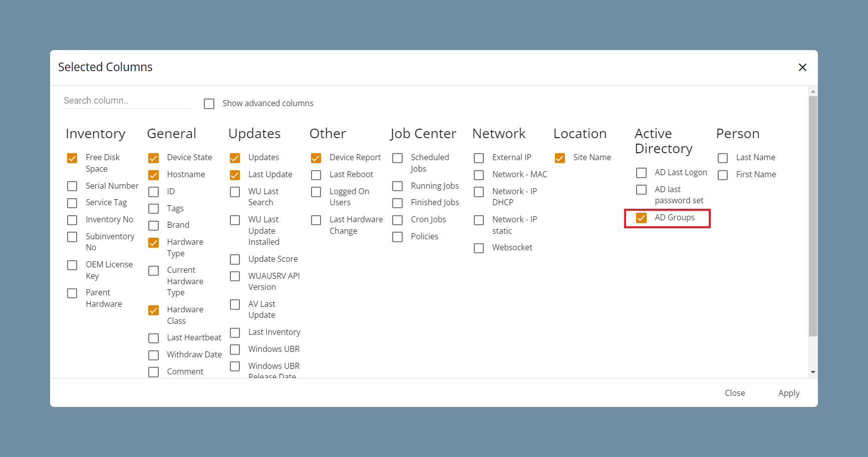Viewport: 868px width, 457px height.
Task: Check the AD Last Logon checkbox
Action: click(641, 173)
